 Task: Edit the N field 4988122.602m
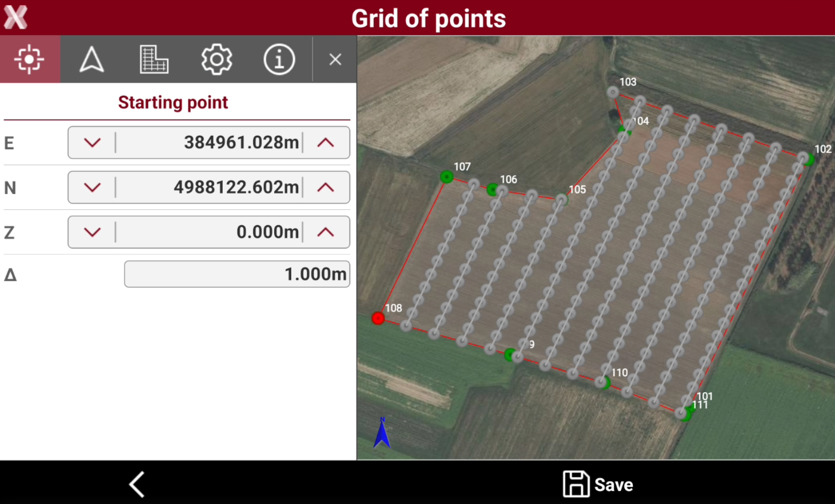pos(209,187)
